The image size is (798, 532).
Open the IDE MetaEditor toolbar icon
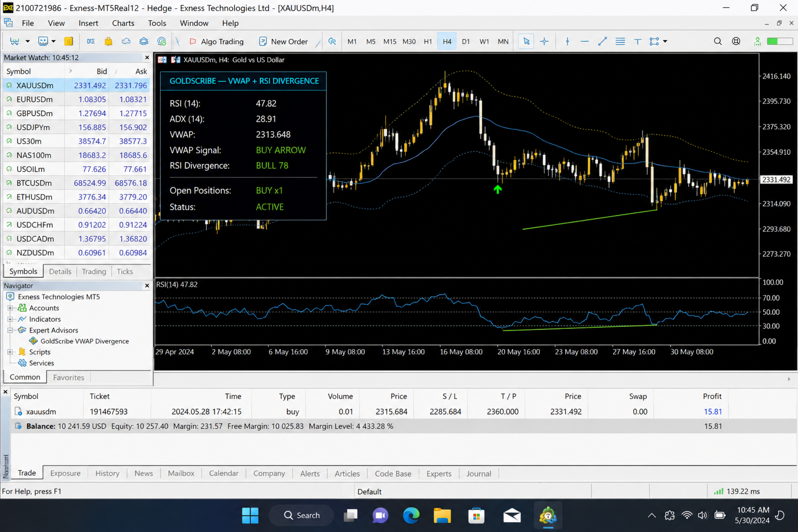click(x=91, y=42)
